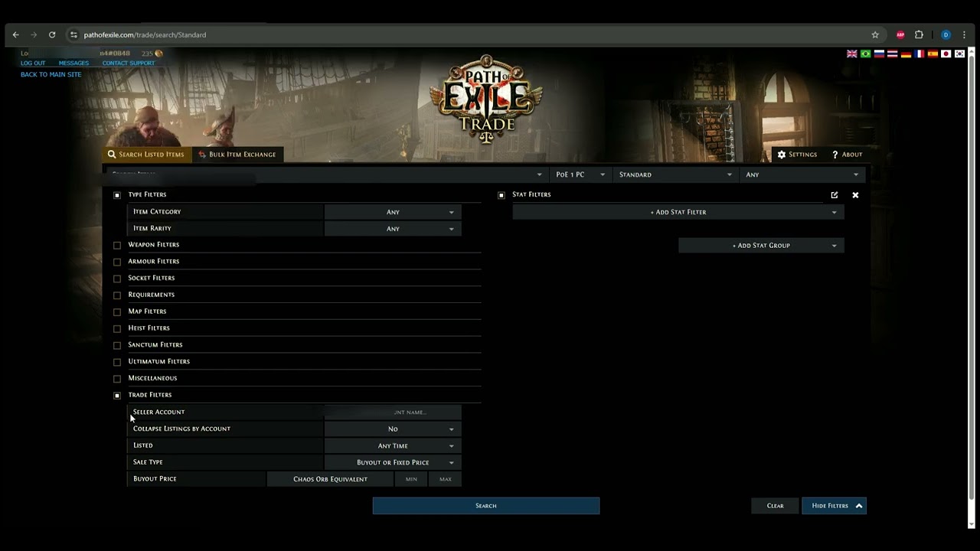Switch site language via Russian flag
The width and height of the screenshot is (980, 551).
tap(879, 54)
